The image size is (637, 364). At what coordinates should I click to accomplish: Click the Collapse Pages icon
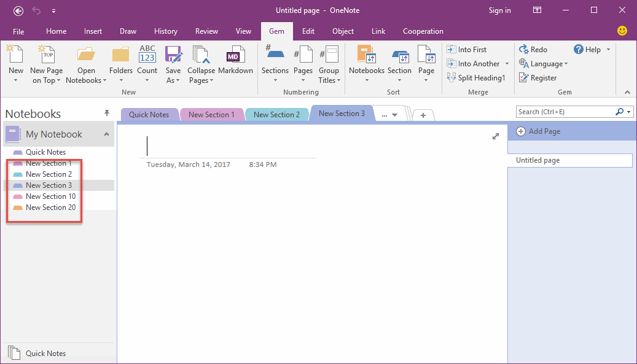(x=201, y=55)
